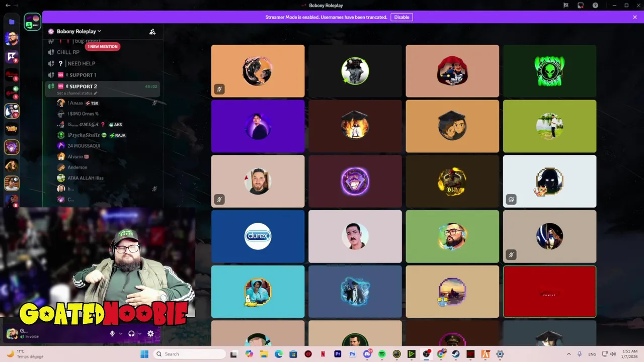Open Premiere Pro from taskbar

click(x=338, y=354)
